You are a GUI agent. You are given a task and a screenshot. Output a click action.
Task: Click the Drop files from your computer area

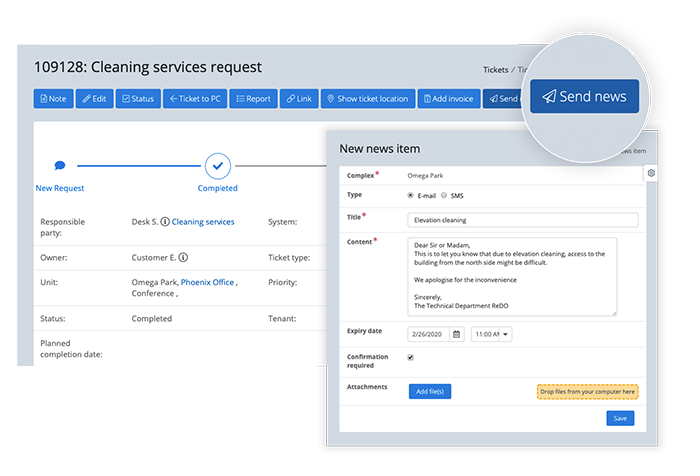tap(588, 392)
